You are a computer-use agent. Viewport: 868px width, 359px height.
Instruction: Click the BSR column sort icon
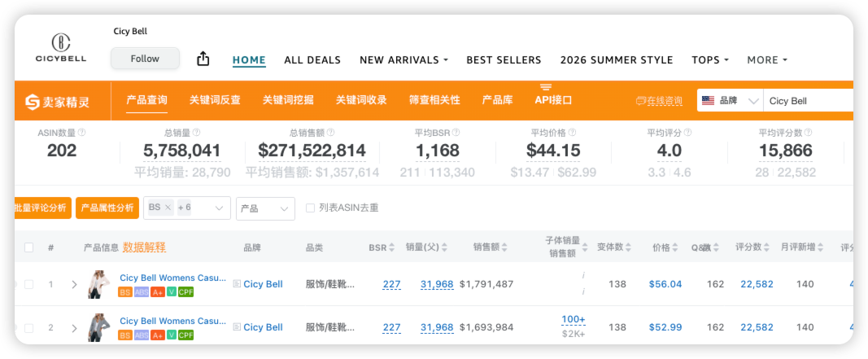coord(392,247)
